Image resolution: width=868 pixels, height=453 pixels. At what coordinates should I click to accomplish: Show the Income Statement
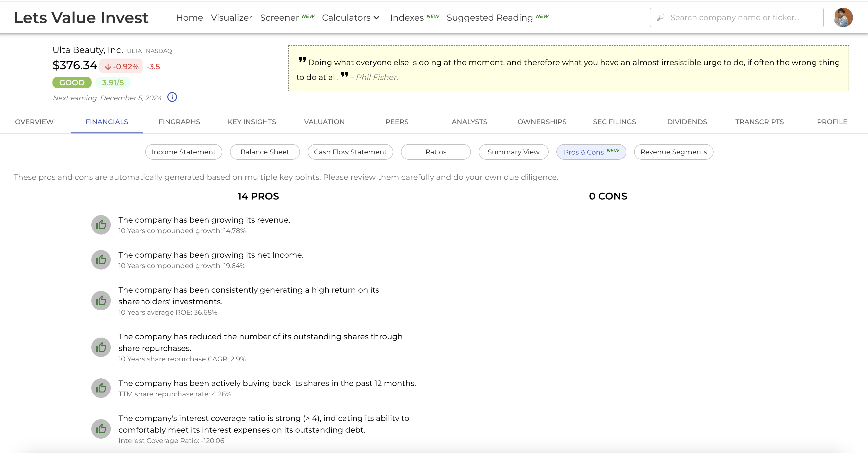(184, 152)
